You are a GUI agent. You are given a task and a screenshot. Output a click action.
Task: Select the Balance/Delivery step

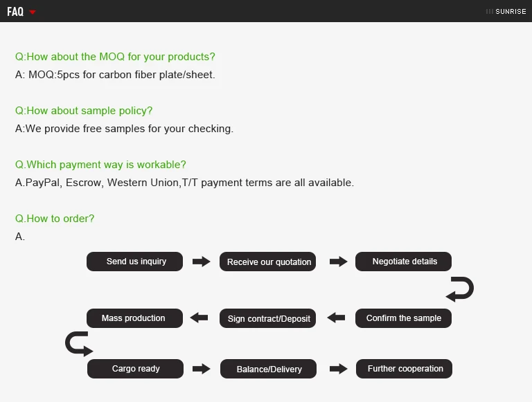[x=268, y=369]
